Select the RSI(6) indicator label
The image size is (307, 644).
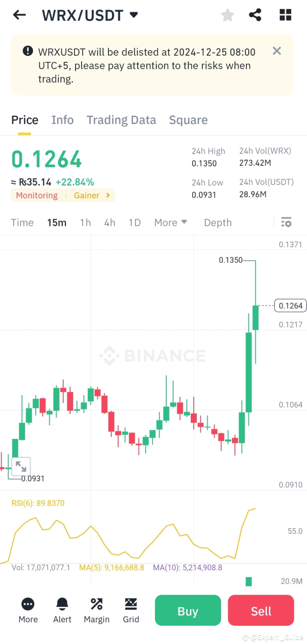pos(38,503)
